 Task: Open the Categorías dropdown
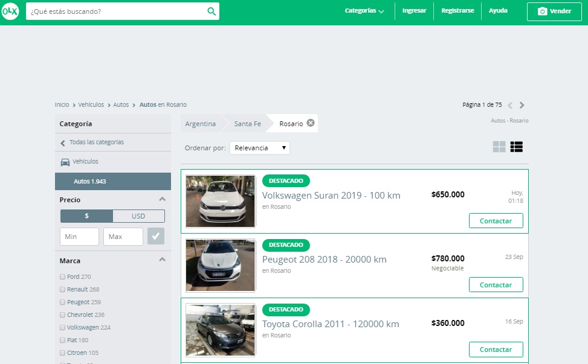(364, 11)
